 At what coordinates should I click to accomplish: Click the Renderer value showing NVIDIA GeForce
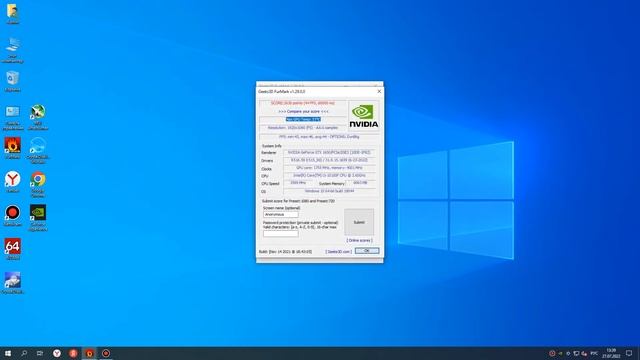point(329,152)
